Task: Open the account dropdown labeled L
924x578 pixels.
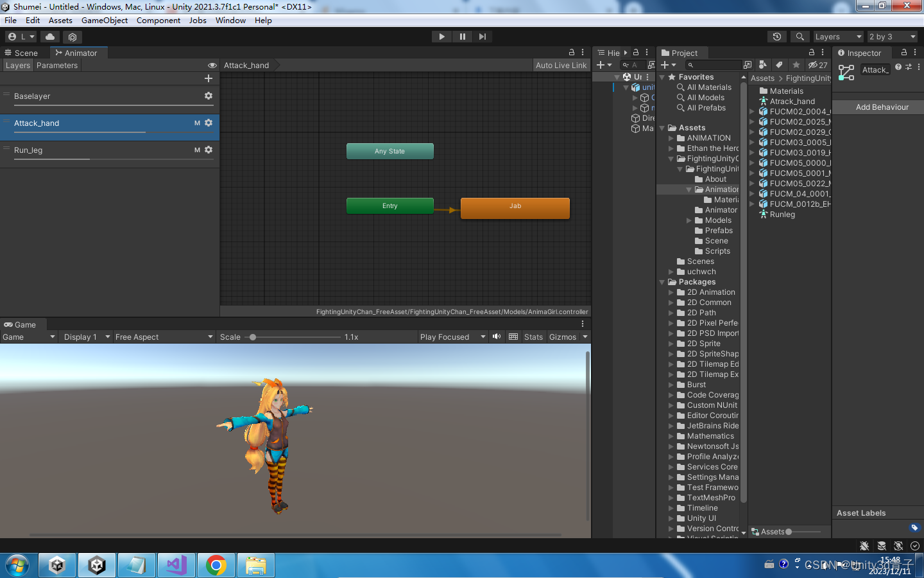Action: [x=22, y=37]
